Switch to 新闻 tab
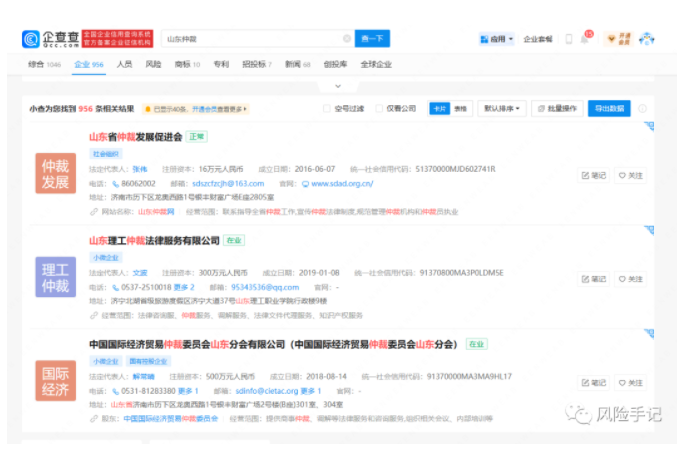The width and height of the screenshot is (677, 452). (x=297, y=64)
